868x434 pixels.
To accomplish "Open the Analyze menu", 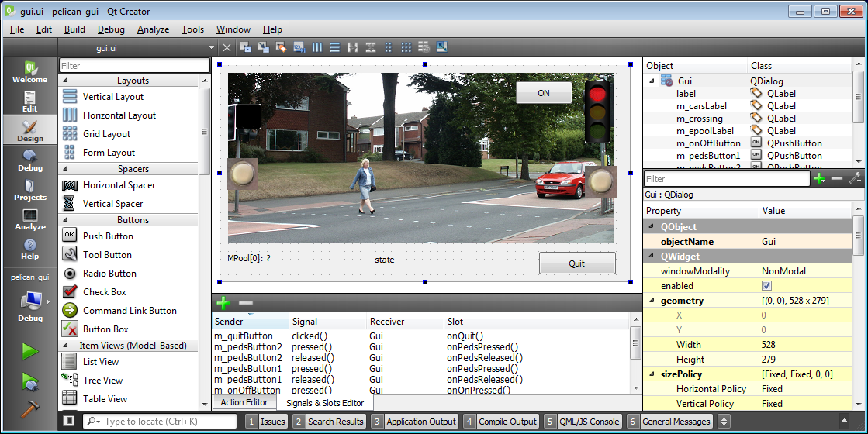I will coord(153,29).
